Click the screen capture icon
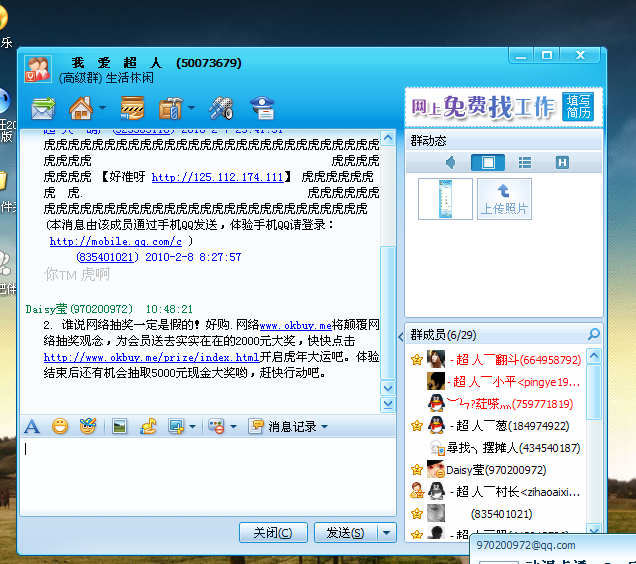636x564 pixels. pos(176,426)
